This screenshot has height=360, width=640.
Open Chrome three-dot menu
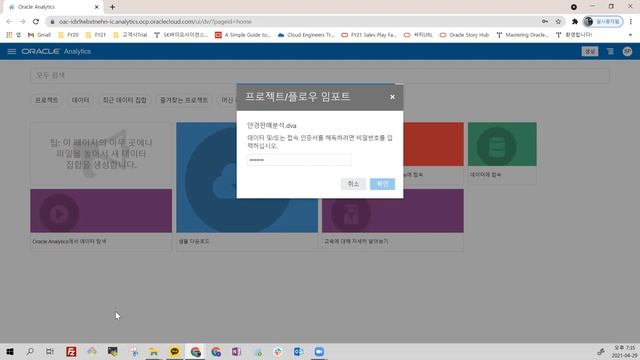(631, 21)
